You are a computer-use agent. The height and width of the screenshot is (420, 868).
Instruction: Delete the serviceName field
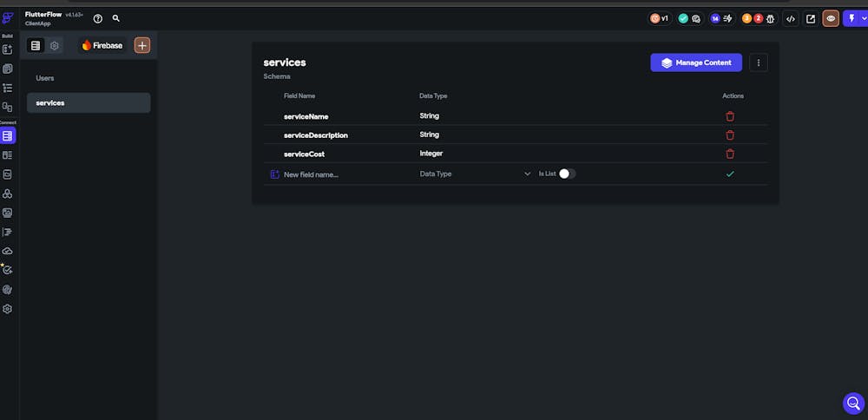click(730, 116)
